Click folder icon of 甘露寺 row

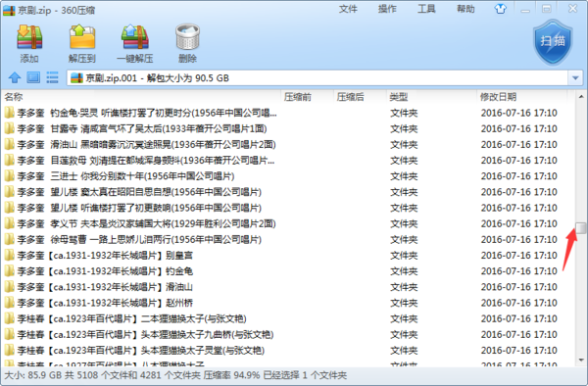10,128
